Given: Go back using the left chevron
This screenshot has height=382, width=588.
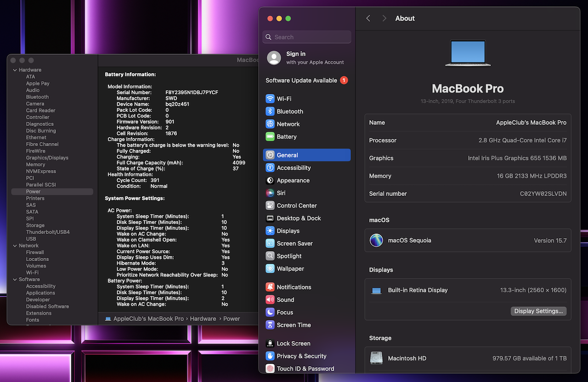Looking at the screenshot, I should (x=368, y=18).
